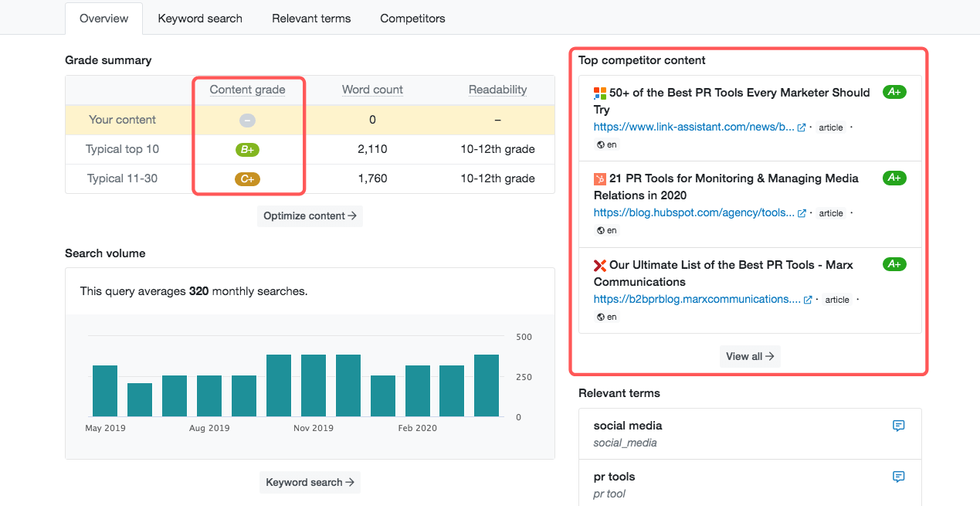Viewport: 980px width, 506px height.
Task: Click the Readability column header
Action: (x=497, y=90)
